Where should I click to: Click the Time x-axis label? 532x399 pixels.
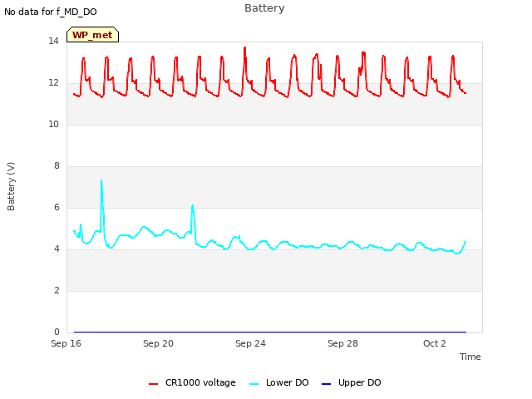click(x=470, y=357)
